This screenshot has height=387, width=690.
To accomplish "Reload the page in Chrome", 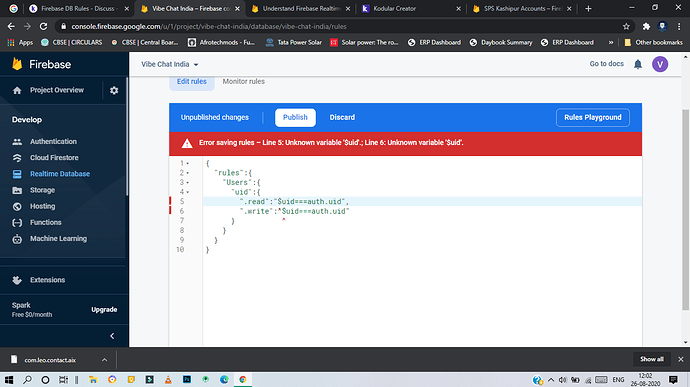I will click(x=43, y=26).
